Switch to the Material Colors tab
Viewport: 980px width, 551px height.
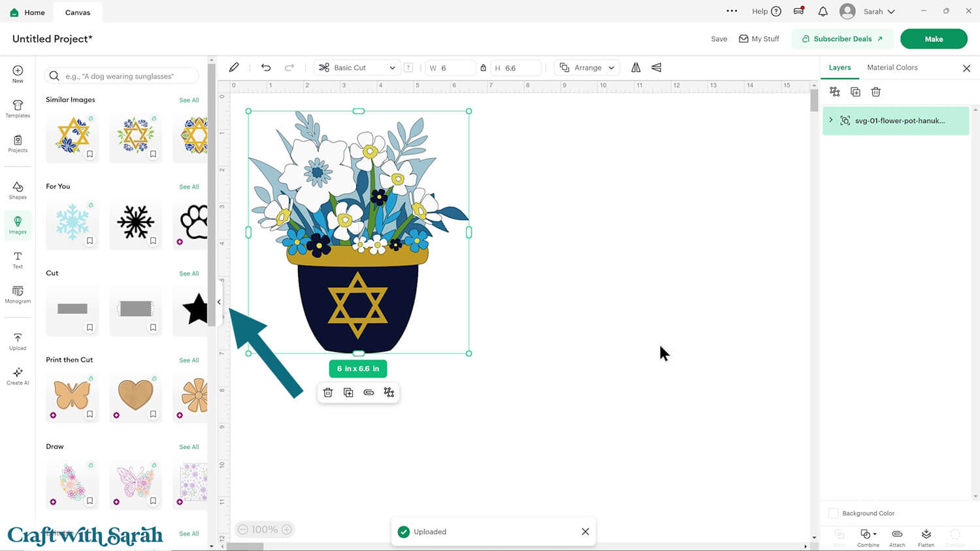click(892, 68)
